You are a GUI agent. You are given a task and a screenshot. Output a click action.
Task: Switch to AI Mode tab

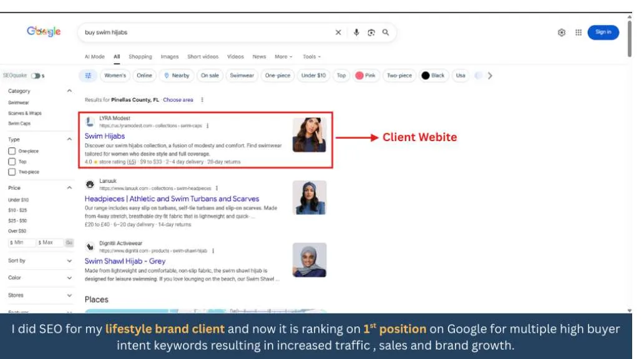point(94,57)
